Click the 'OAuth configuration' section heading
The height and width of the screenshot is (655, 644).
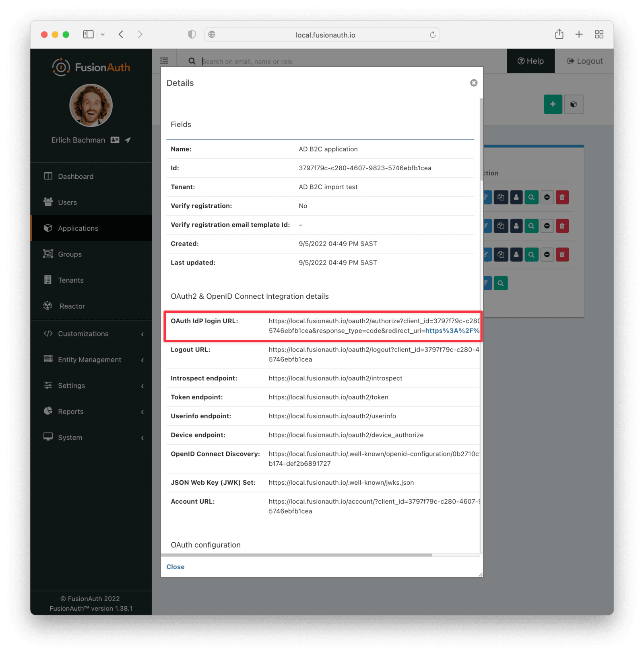[206, 545]
